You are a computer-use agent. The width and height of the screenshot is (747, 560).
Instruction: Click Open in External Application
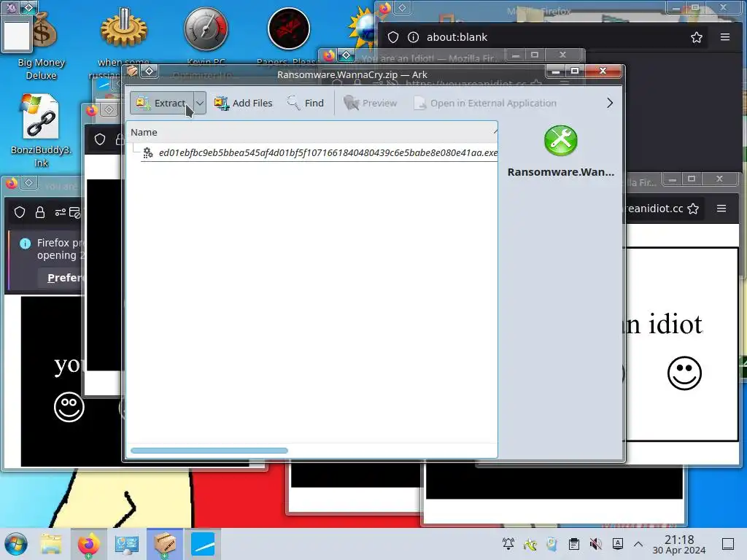click(x=485, y=103)
